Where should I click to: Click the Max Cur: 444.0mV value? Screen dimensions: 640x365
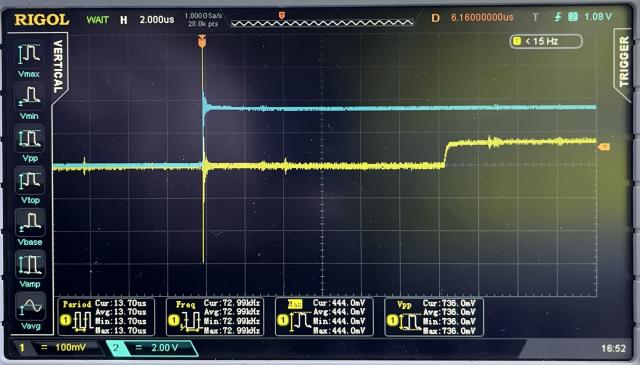pyautogui.click(x=339, y=303)
